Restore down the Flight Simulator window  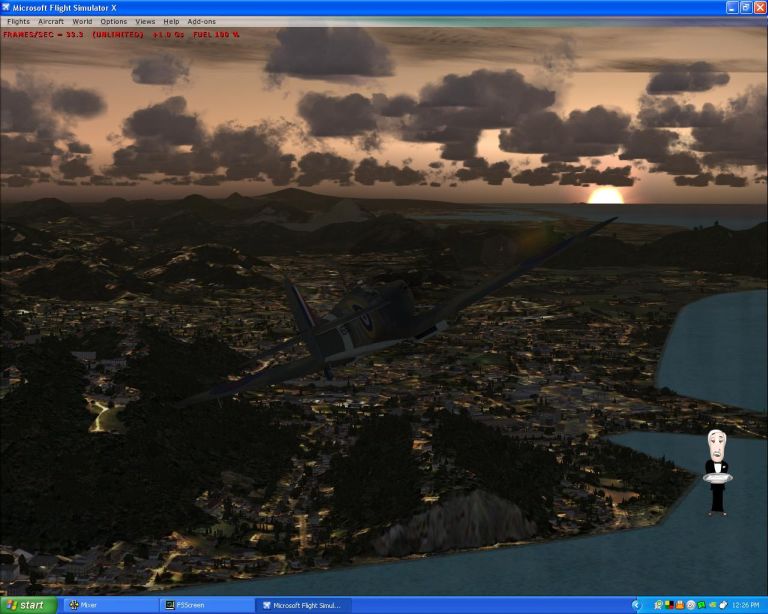point(745,7)
